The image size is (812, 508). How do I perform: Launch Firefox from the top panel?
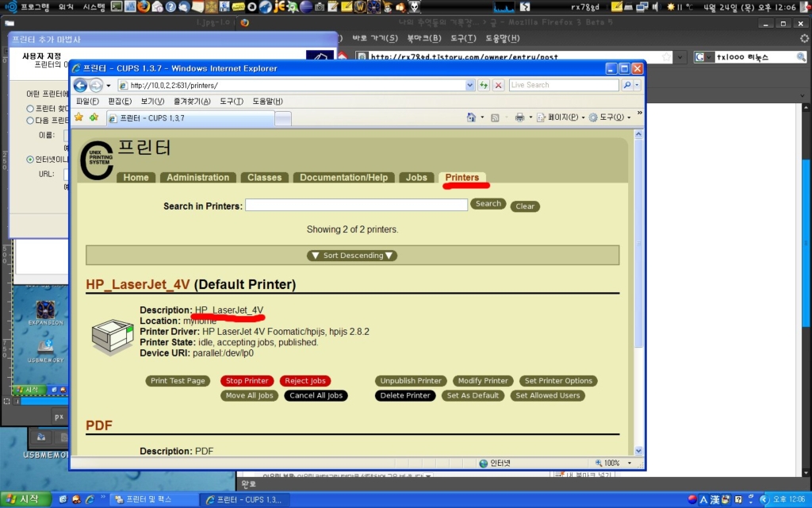click(x=144, y=6)
